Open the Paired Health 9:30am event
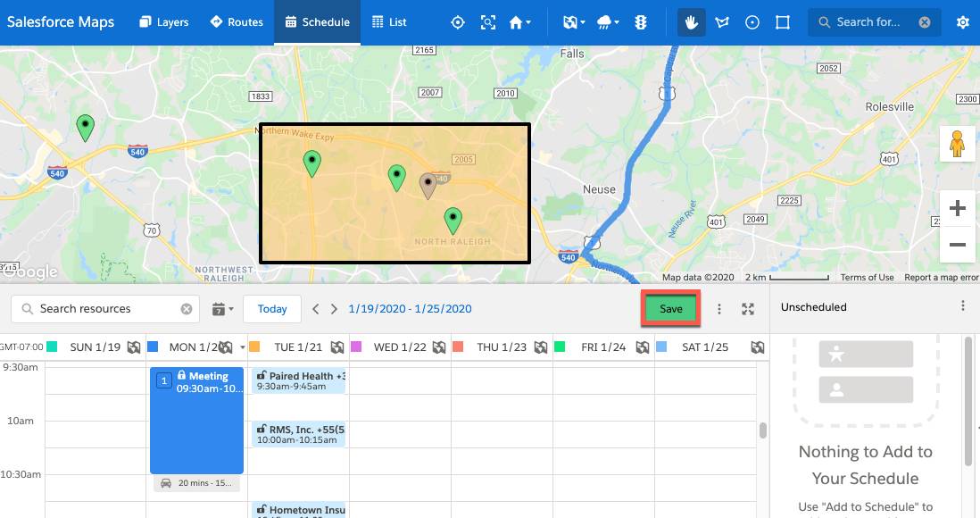This screenshot has width=980, height=518. [299, 380]
